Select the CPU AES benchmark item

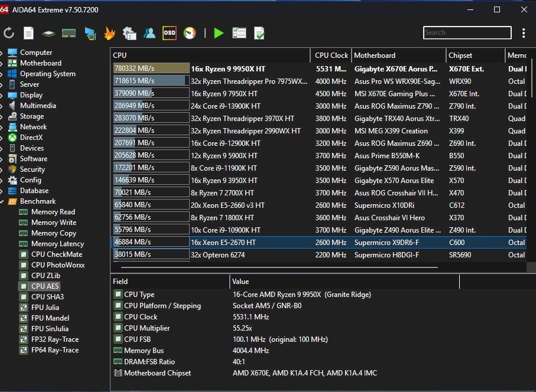pos(45,286)
